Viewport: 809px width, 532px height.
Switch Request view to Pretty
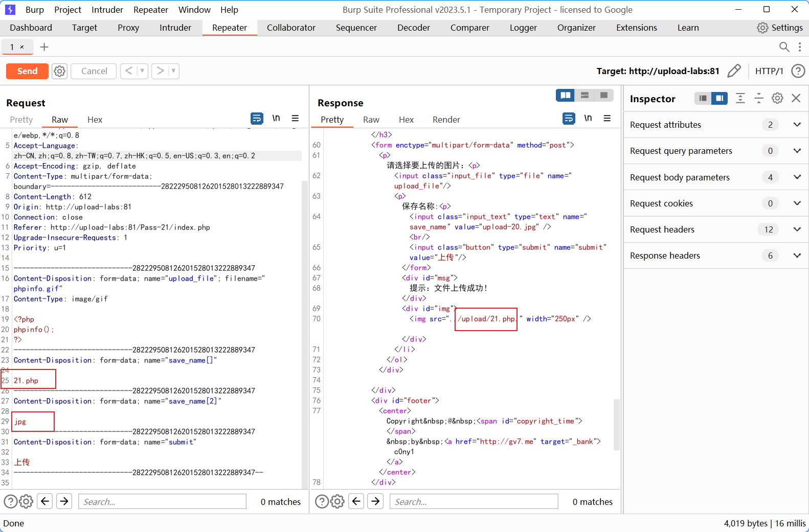[21, 120]
